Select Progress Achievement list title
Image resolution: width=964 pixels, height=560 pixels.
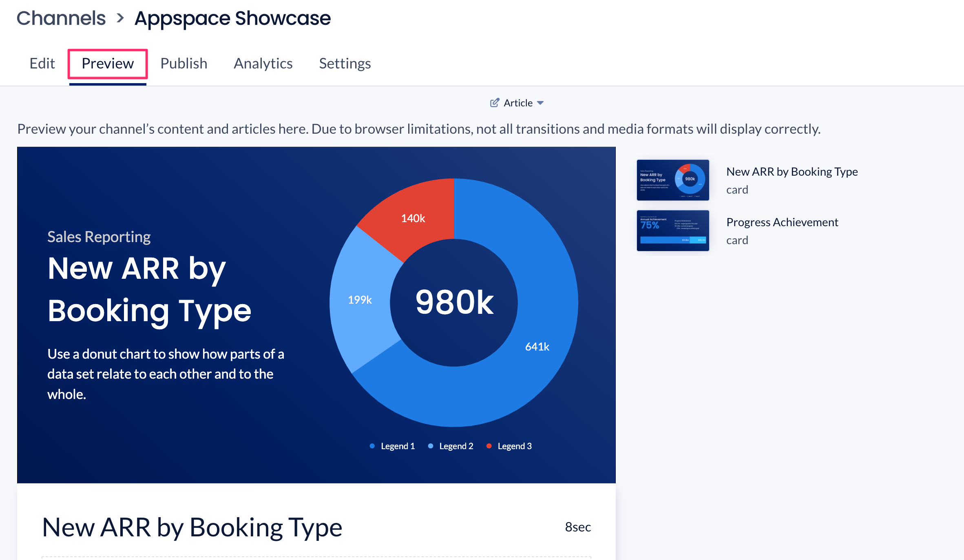(x=782, y=222)
